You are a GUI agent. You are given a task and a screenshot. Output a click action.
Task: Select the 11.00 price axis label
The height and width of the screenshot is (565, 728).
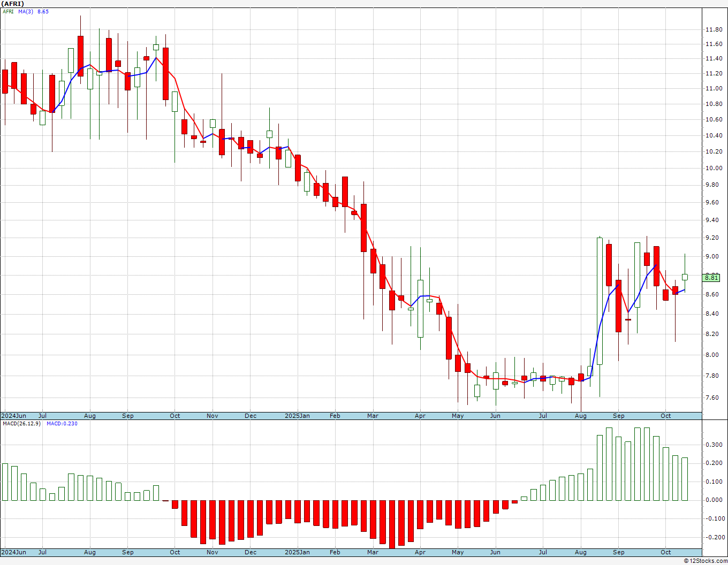click(x=714, y=88)
